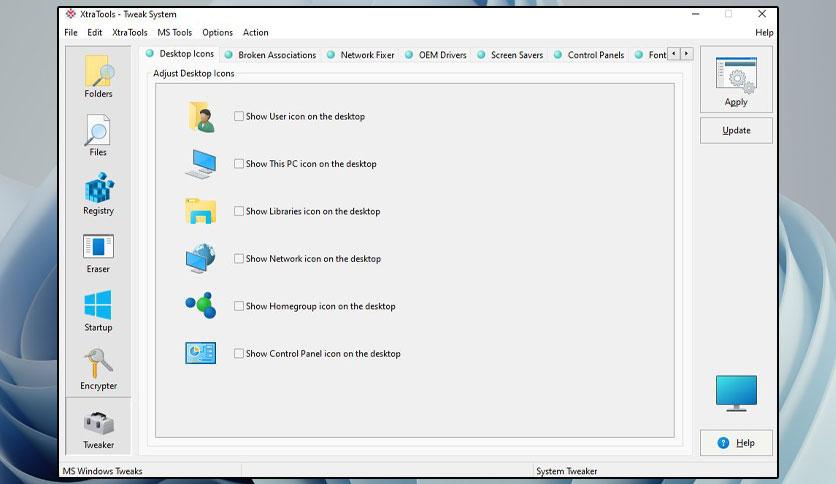Click the Homegroup spheres icon
836x484 pixels.
click(x=200, y=305)
